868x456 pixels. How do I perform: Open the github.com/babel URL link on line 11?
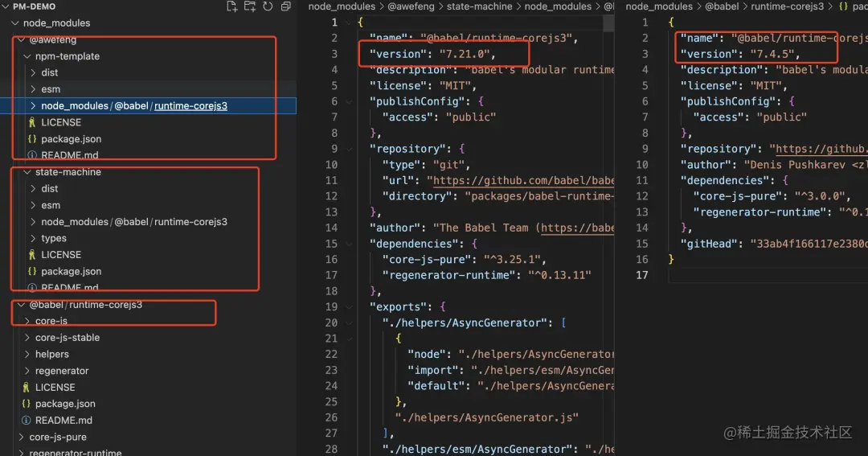click(524, 181)
